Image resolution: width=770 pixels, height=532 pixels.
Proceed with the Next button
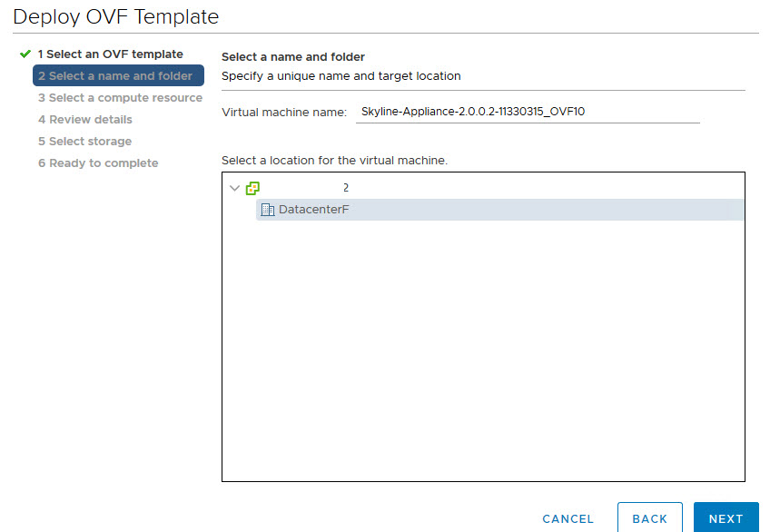pyautogui.click(x=726, y=518)
